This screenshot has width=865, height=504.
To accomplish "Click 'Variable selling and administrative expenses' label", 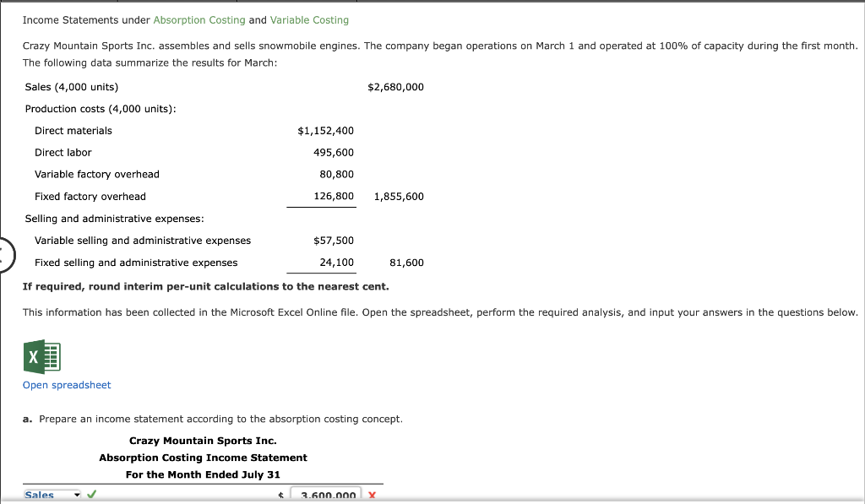I will click(x=143, y=241).
